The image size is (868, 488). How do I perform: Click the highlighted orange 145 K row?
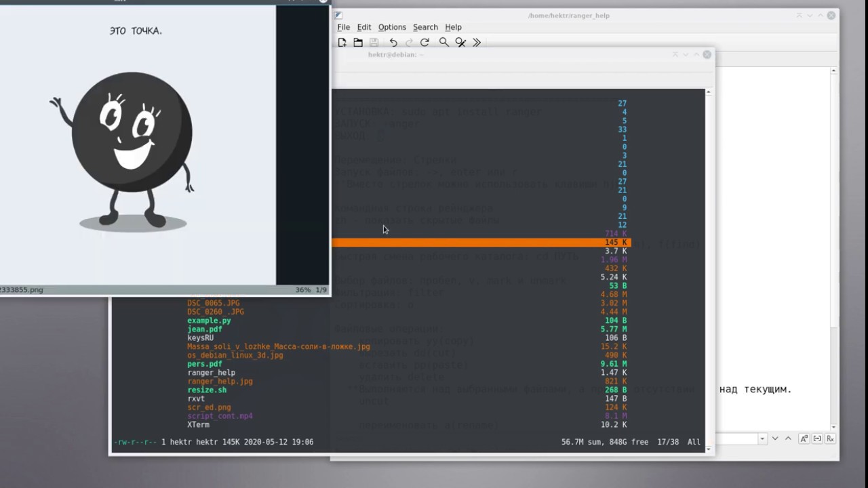(x=481, y=243)
